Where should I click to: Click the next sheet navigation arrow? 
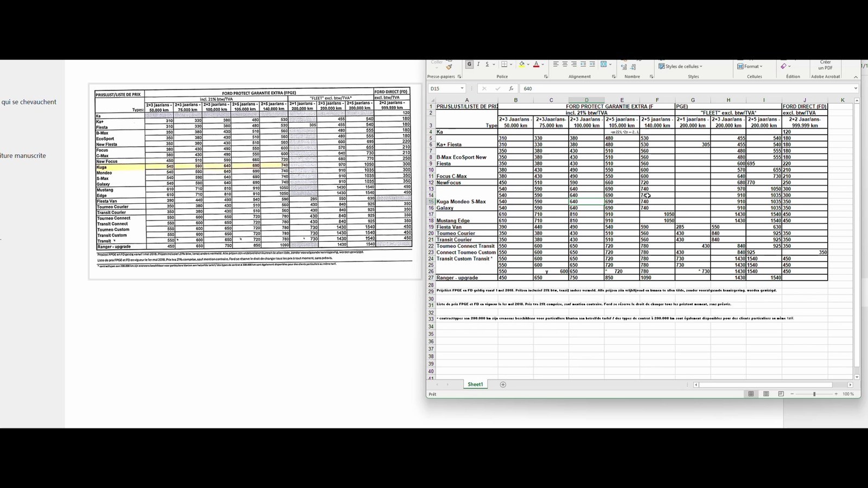point(448,384)
